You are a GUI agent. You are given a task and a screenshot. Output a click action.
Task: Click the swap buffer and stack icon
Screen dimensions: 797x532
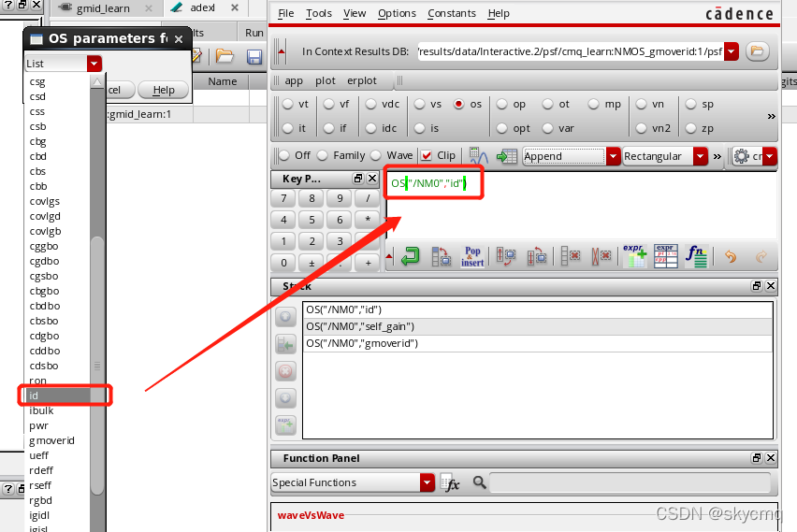[x=441, y=256]
